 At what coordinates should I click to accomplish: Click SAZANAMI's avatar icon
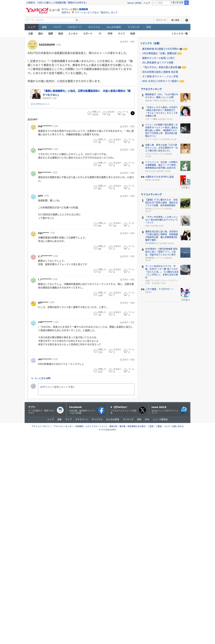click(x=32, y=45)
